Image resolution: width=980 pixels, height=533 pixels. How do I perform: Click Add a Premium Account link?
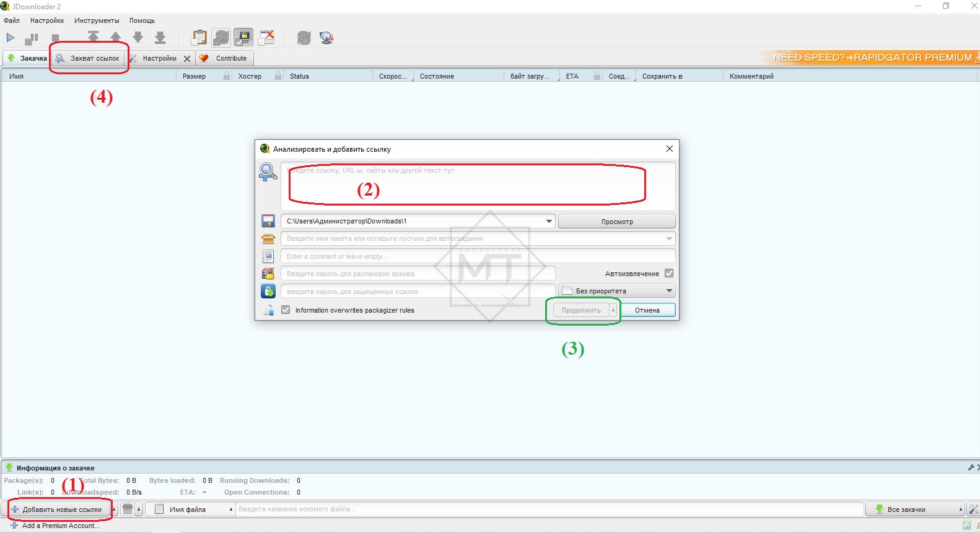pyautogui.click(x=55, y=526)
